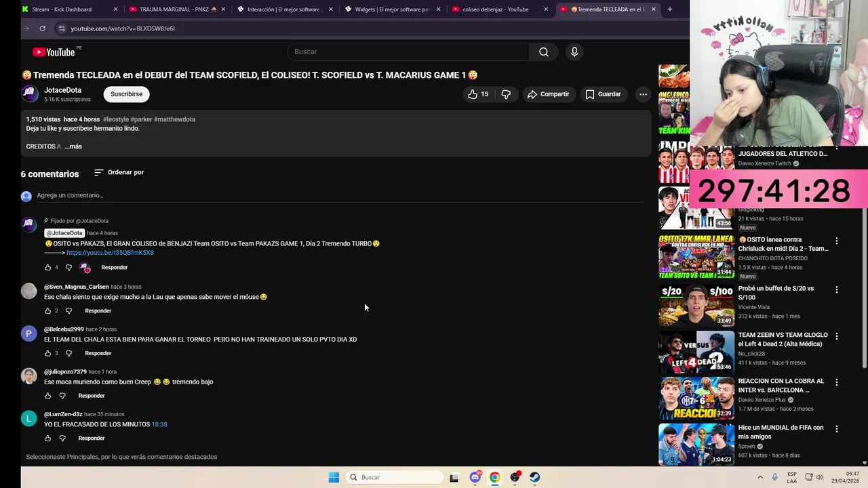Image resolution: width=868 pixels, height=488 pixels.
Task: Reply to juliopozo7379's comment
Action: pyautogui.click(x=92, y=396)
